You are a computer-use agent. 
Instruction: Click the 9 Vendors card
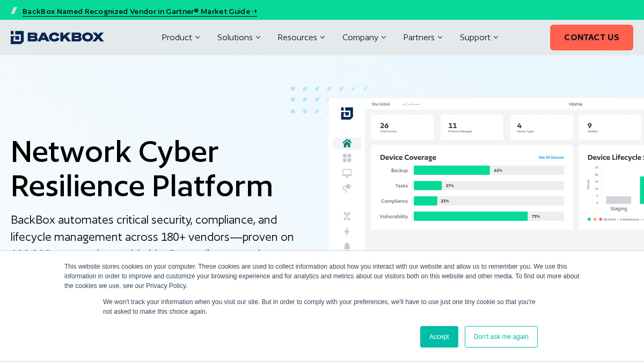point(610,127)
